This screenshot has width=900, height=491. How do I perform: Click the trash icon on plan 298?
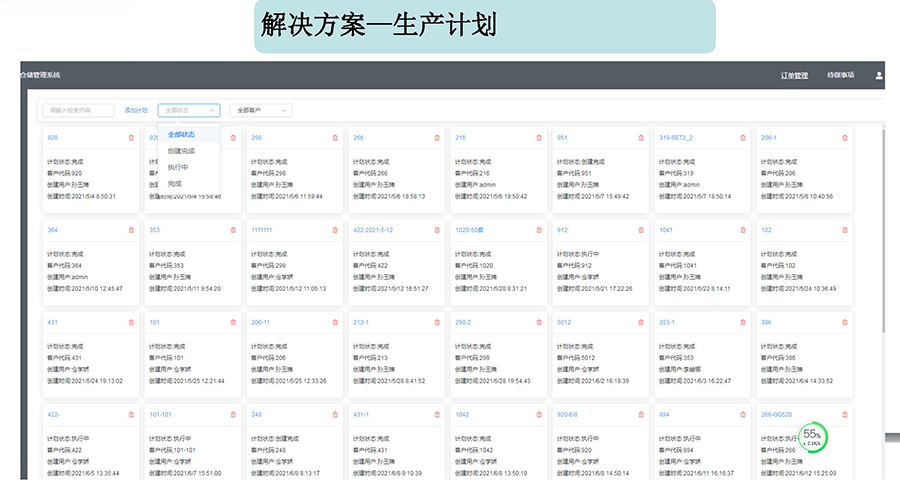(335, 138)
